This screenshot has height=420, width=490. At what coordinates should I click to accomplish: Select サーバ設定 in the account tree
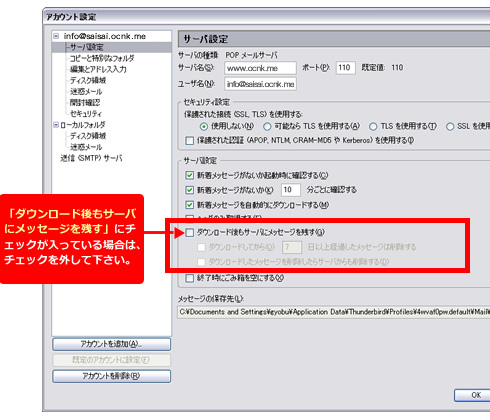click(86, 47)
